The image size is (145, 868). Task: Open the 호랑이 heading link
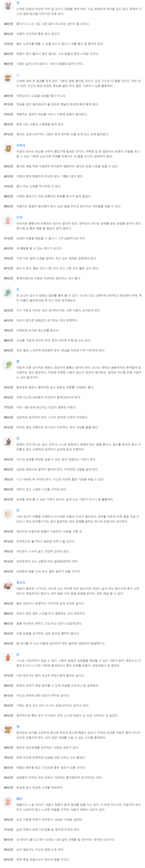click(21, 145)
